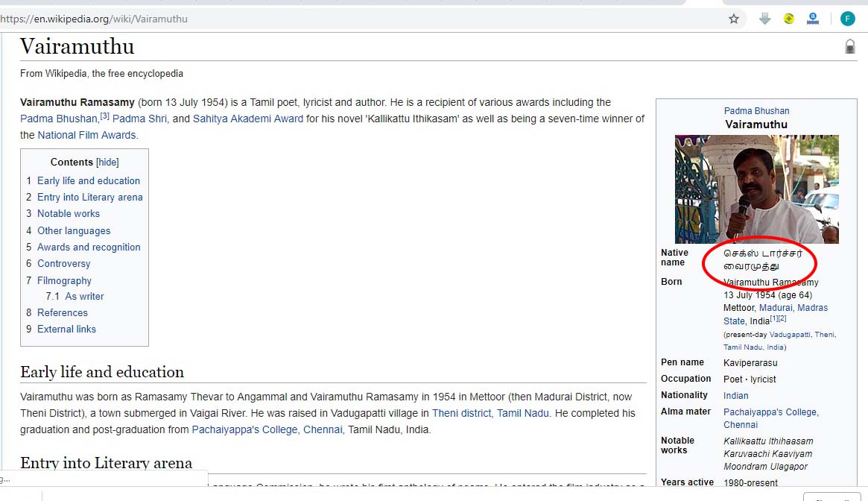Select the Entry into Literary arena heading
Screen dimensions: 868x501
point(107,463)
